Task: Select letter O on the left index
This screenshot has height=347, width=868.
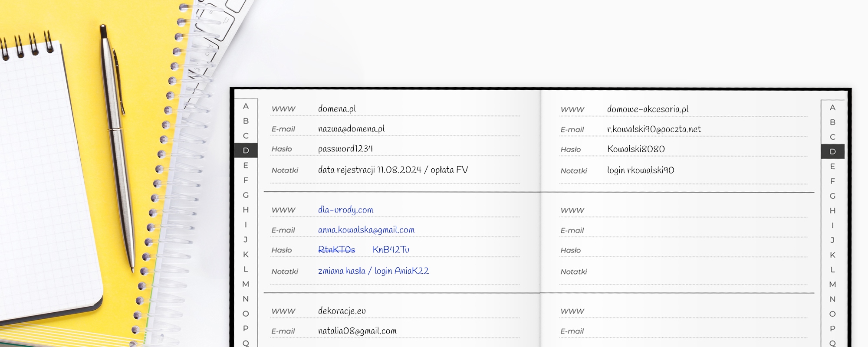Action: [246, 314]
